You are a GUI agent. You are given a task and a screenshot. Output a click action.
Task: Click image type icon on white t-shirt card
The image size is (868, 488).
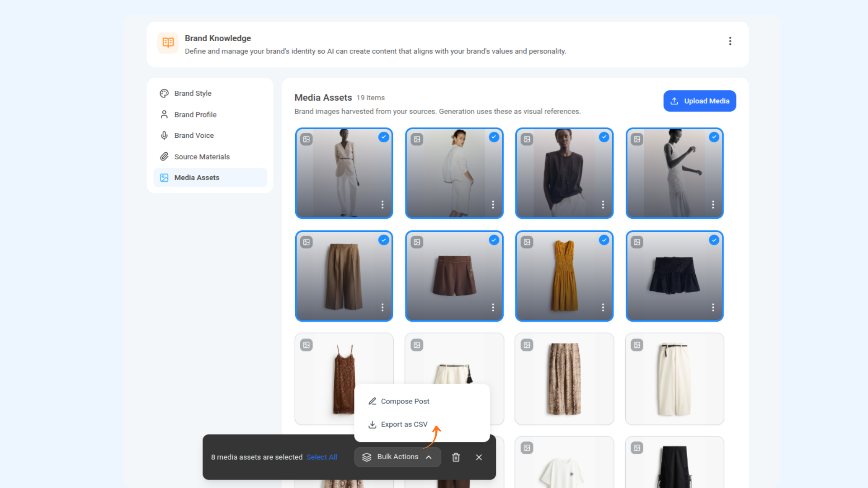pos(527,448)
